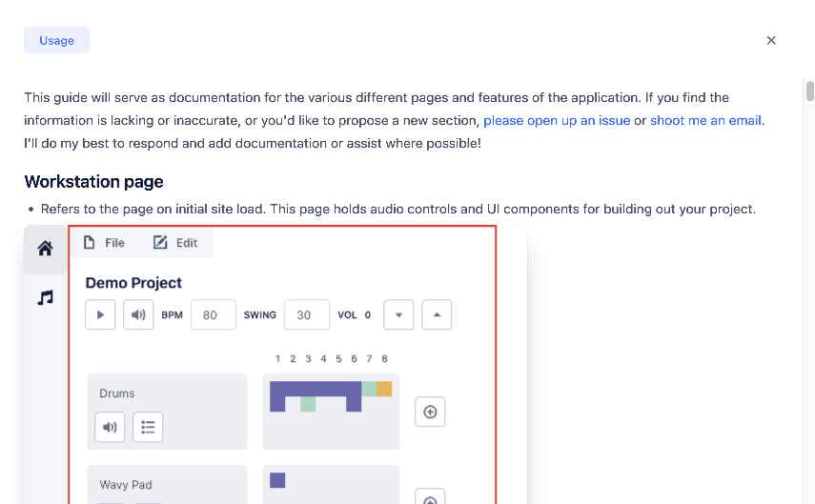Image resolution: width=815 pixels, height=504 pixels.
Task: Mute the master volume speaker button
Action: click(x=138, y=314)
